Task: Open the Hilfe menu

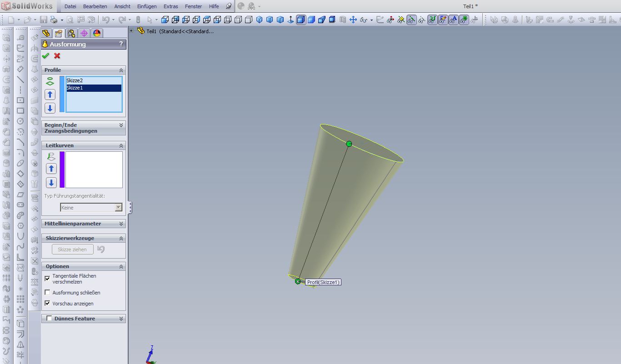Action: [x=214, y=6]
